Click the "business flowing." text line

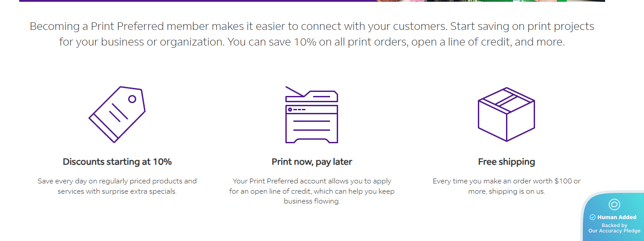(312, 201)
